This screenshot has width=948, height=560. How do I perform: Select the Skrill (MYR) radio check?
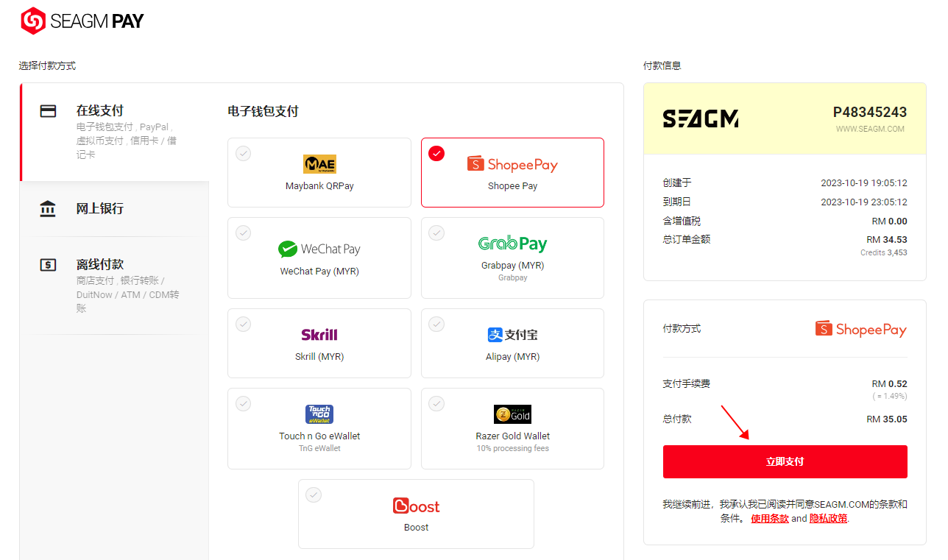pos(243,324)
